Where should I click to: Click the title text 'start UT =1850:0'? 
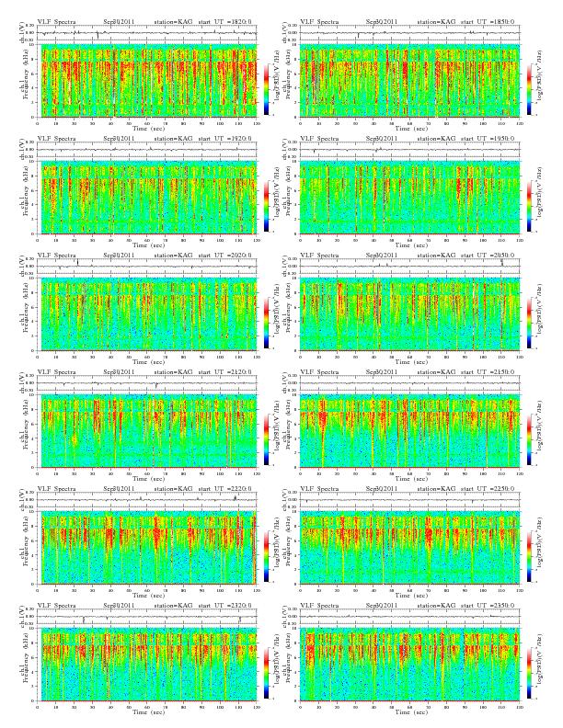pyautogui.click(x=488, y=22)
